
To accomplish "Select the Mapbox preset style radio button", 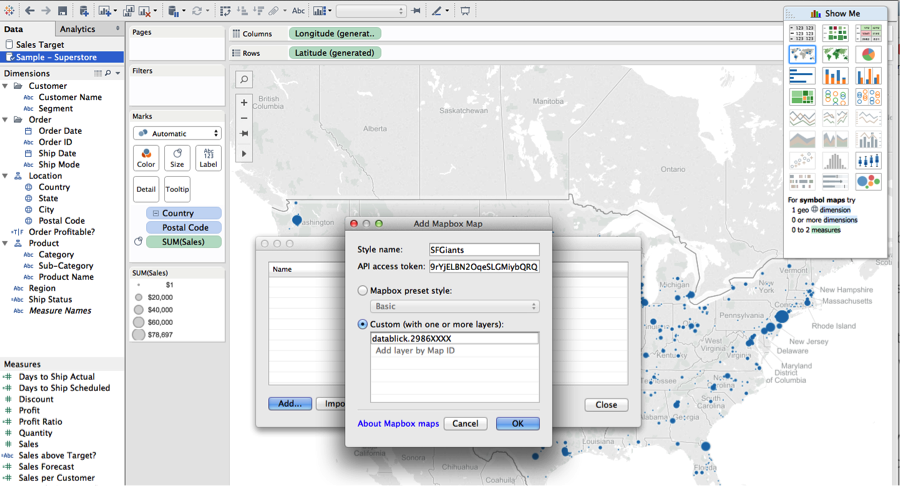I will [363, 291].
